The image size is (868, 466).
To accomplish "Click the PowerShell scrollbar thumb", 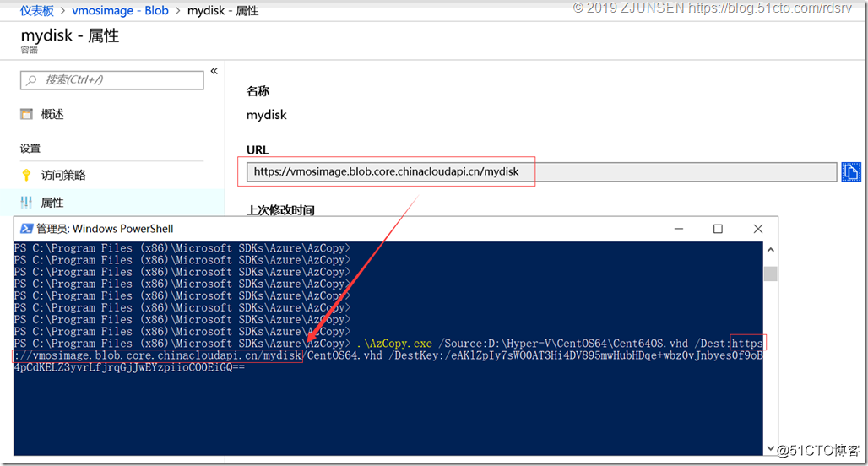I will [771, 274].
